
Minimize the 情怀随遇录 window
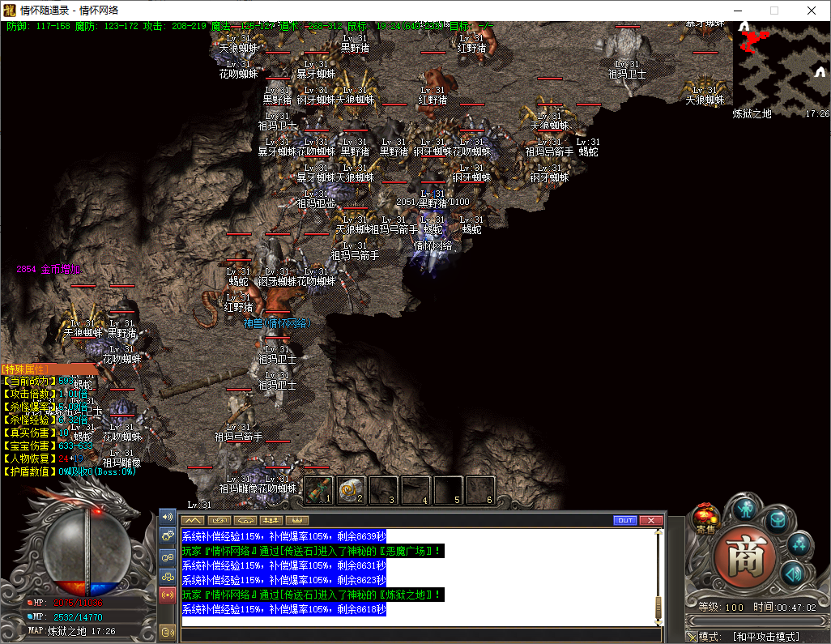(737, 11)
